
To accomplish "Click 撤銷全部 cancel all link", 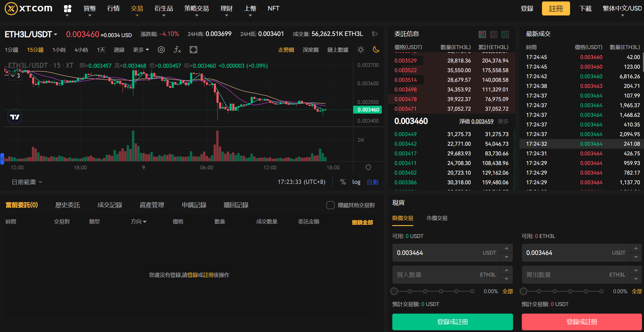I will coord(362,223).
